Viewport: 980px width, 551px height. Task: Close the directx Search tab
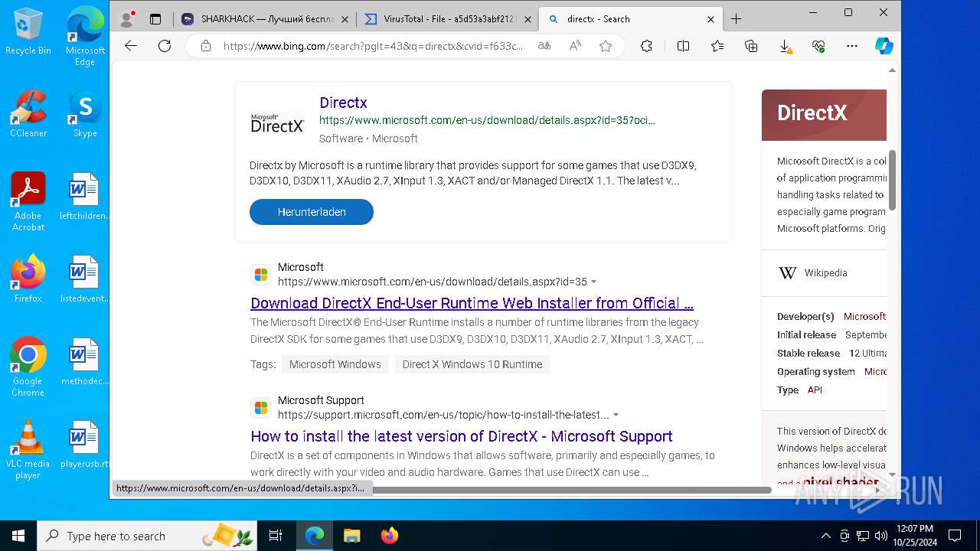tap(710, 19)
